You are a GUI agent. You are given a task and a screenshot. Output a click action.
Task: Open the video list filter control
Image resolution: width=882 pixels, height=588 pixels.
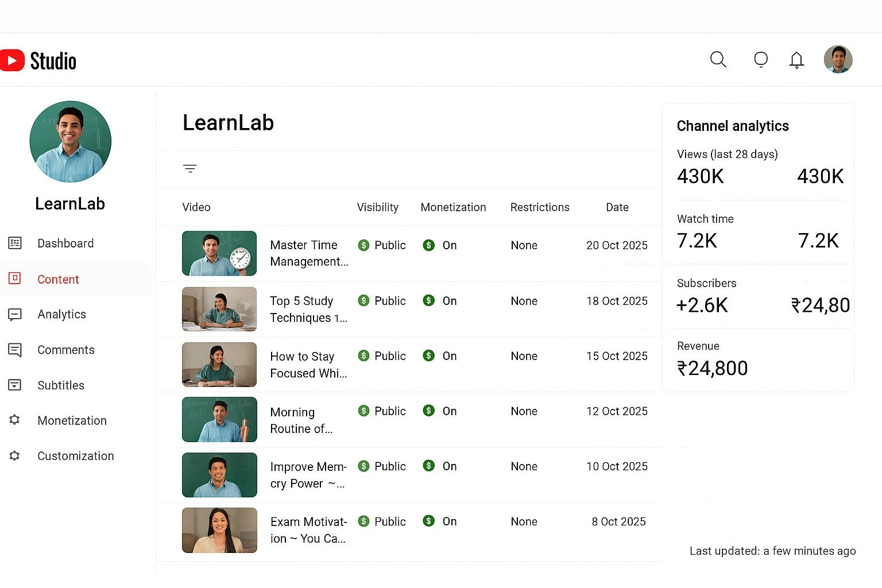click(190, 168)
